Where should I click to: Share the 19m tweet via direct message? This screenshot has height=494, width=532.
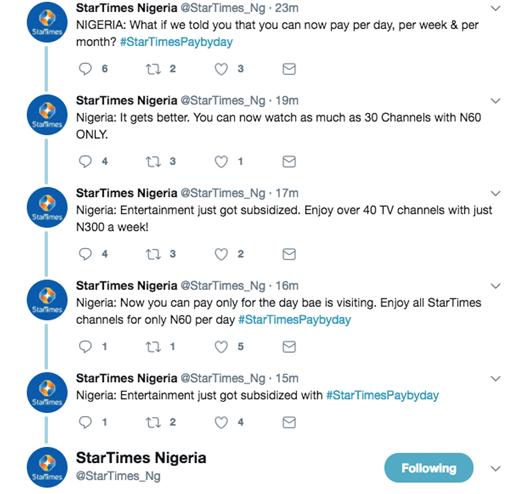point(289,162)
